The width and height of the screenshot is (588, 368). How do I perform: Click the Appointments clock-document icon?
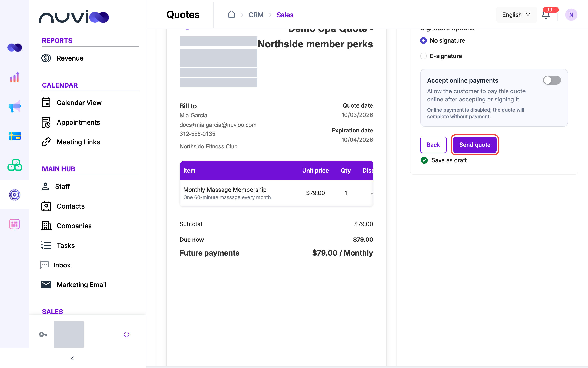[46, 122]
